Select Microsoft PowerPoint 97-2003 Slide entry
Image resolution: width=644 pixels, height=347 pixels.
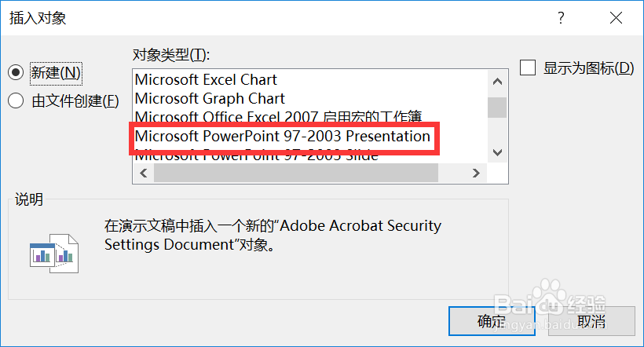(x=257, y=155)
